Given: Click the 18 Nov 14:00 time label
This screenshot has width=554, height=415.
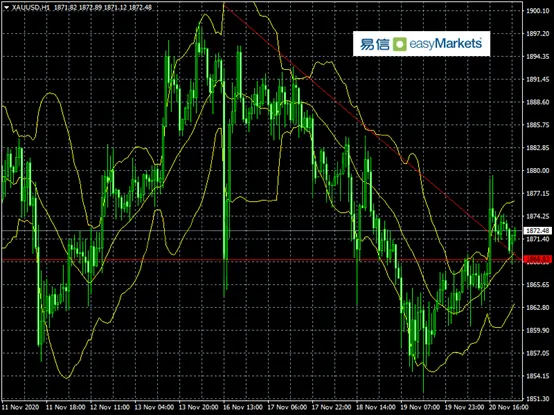Looking at the screenshot, I should [x=376, y=407].
